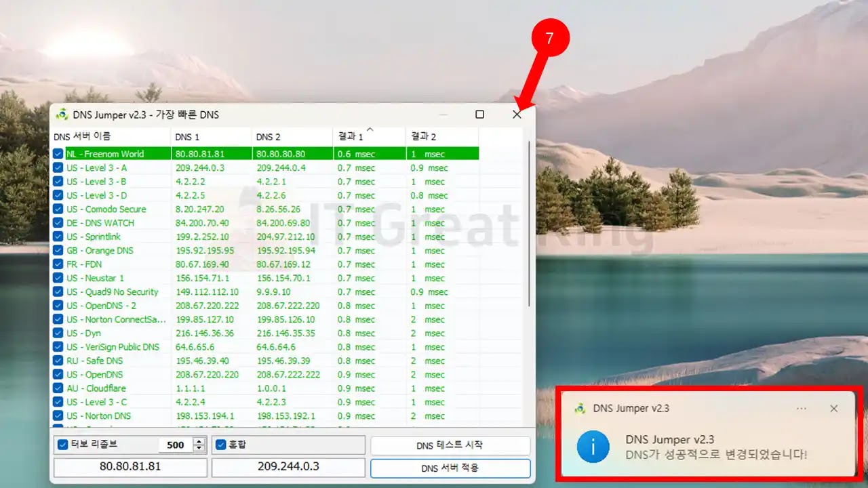
Task: Decrease turbo resolve value with down arrow
Action: [199, 448]
